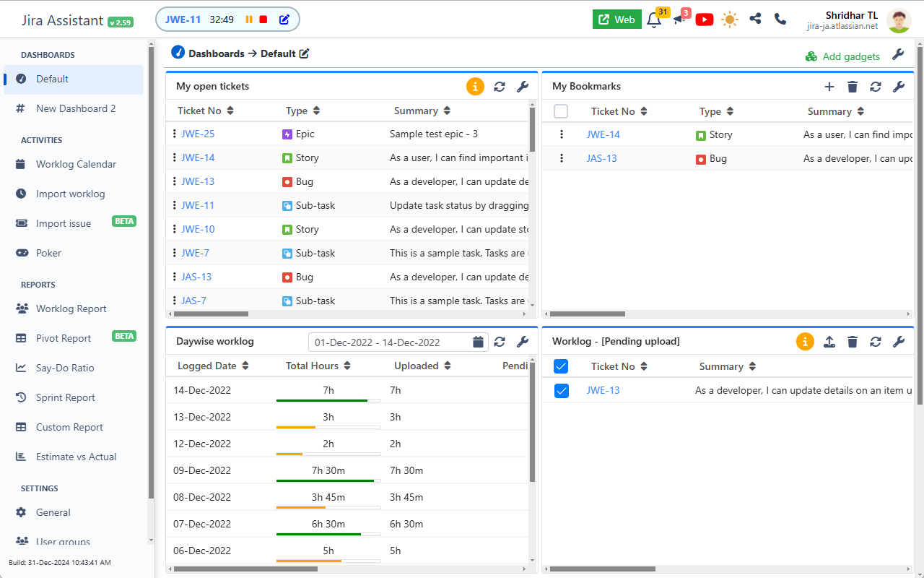
Task: Open General settings
Action: point(74,512)
